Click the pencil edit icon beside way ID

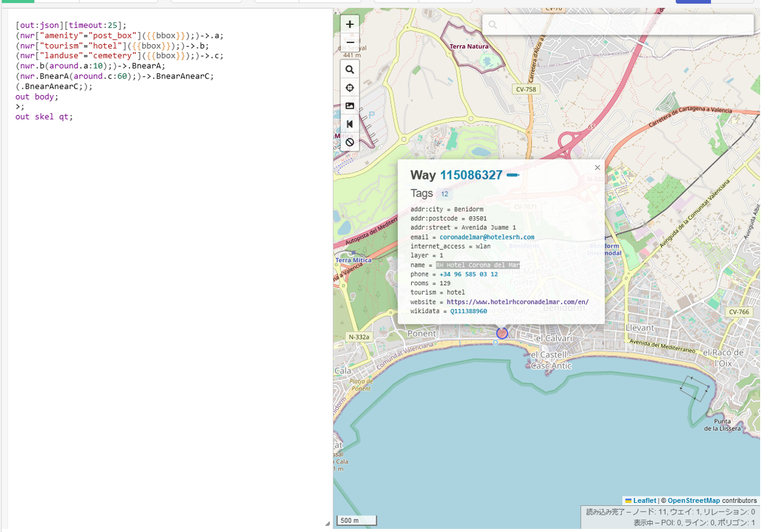tap(513, 175)
